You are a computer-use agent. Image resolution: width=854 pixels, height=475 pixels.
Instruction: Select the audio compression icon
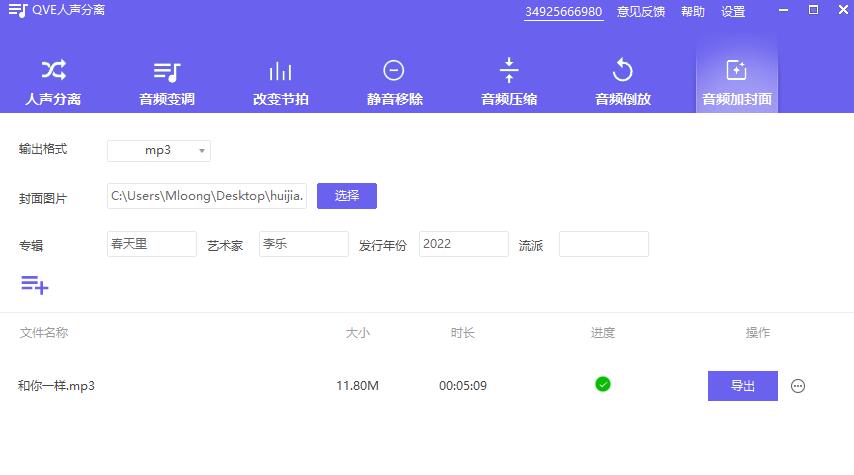[509, 70]
